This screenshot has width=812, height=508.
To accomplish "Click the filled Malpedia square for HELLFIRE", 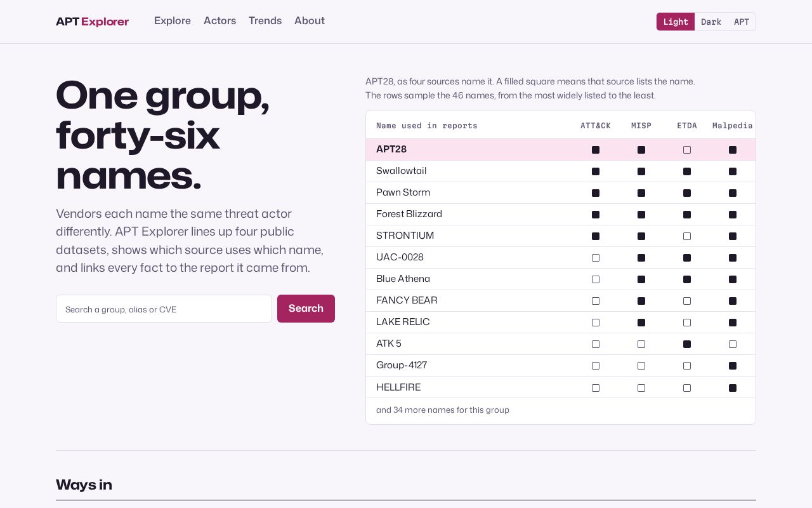I will point(733,388).
